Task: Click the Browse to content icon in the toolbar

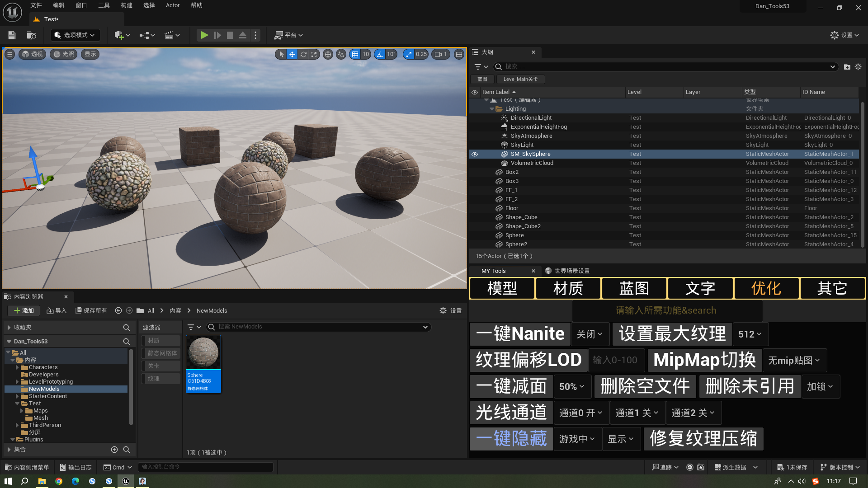Action: click(x=31, y=35)
